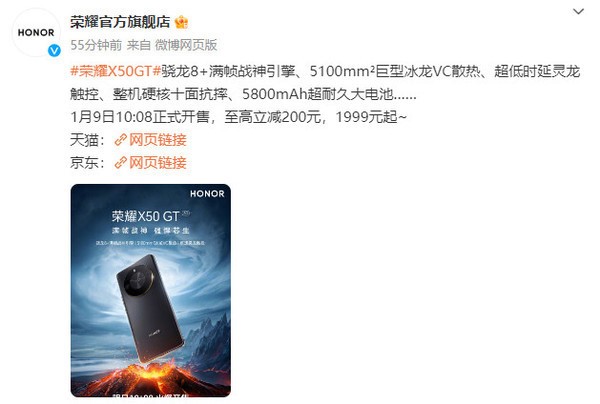Screen dimensions: 600x404
Task: Click the 1月9日10:08正式开售 text line
Action: point(140,117)
